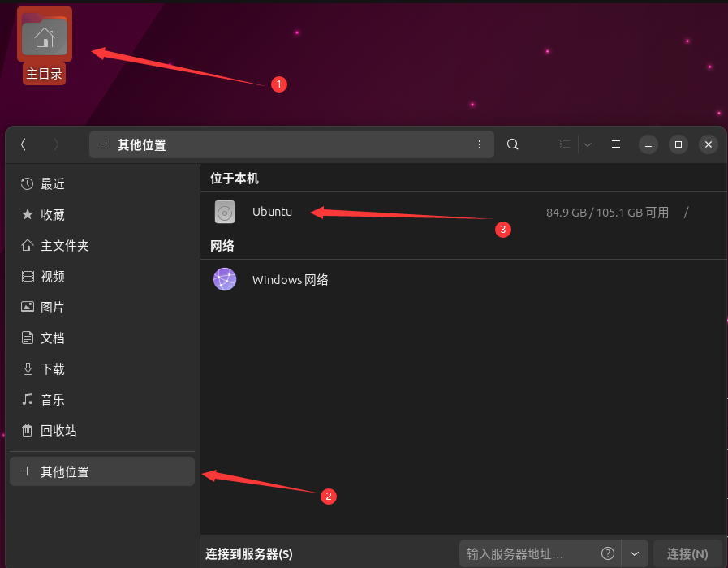The width and height of the screenshot is (728, 568).
Task: Click the 连接(N) button
Action: click(x=687, y=553)
